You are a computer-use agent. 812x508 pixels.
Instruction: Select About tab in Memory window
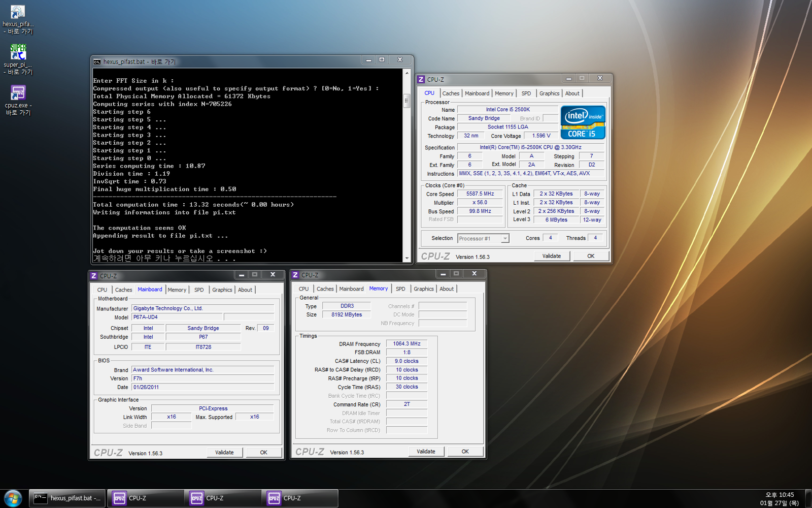coord(447,289)
